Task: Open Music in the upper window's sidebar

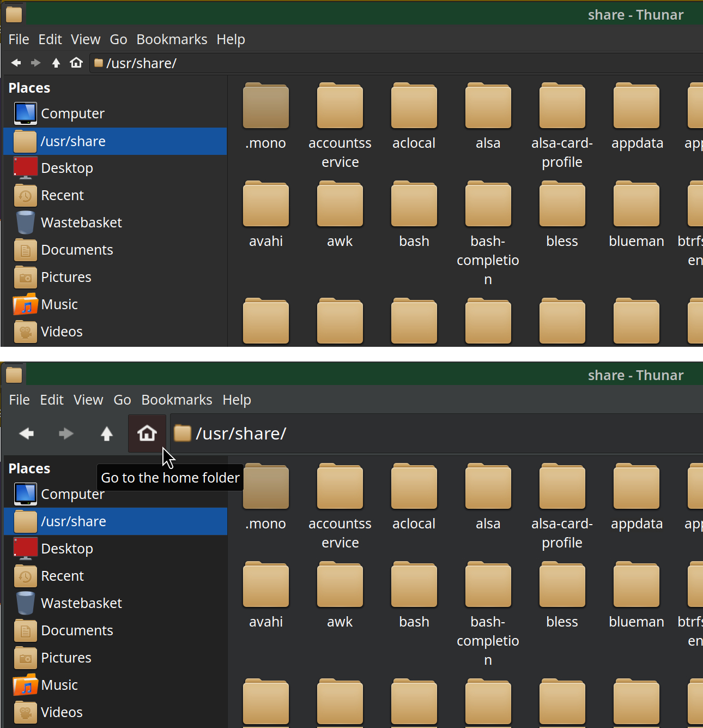Action: click(x=115, y=304)
